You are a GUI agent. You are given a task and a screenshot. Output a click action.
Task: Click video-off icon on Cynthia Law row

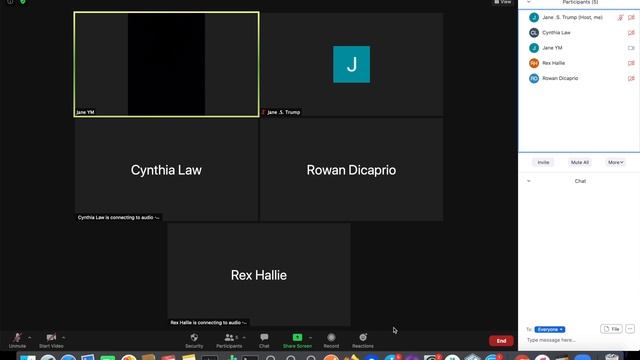[x=631, y=33]
